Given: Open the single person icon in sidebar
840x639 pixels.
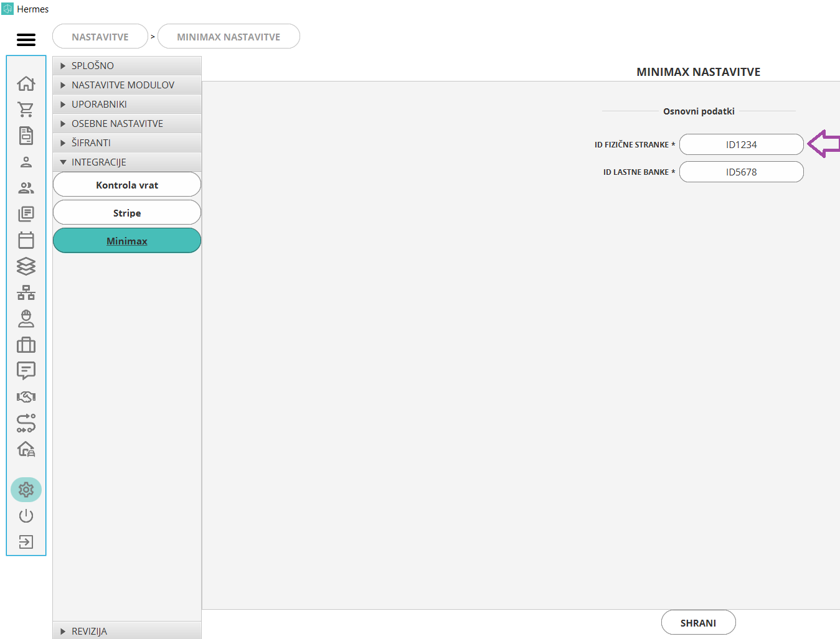Looking at the screenshot, I should [26, 162].
